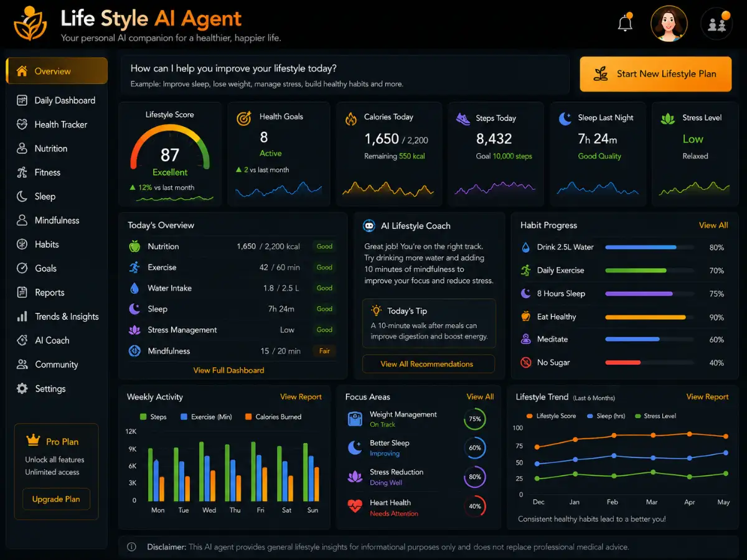Screen dimensions: 747x560
Task: Click the Calories Today flame icon
Action: point(351,119)
